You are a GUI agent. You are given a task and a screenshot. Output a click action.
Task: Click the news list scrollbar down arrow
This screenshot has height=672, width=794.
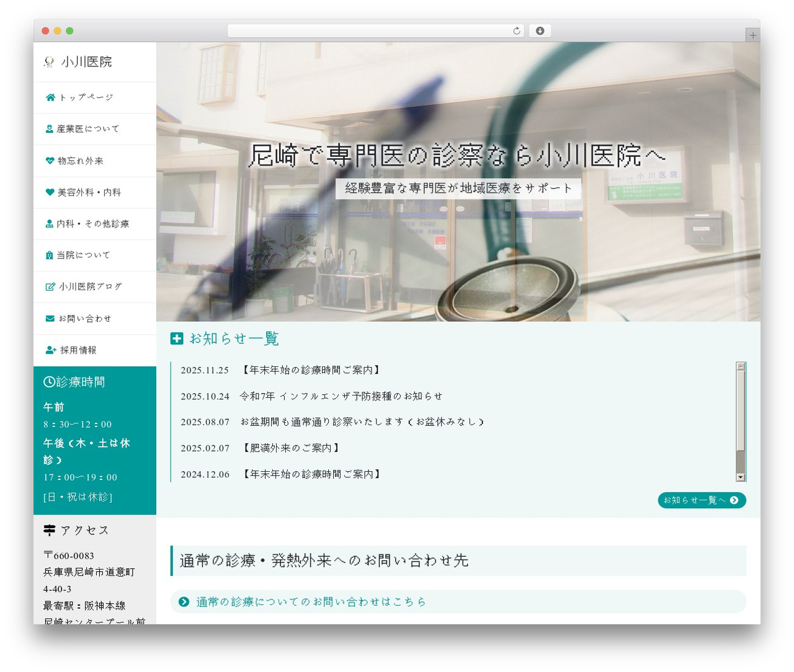(741, 477)
